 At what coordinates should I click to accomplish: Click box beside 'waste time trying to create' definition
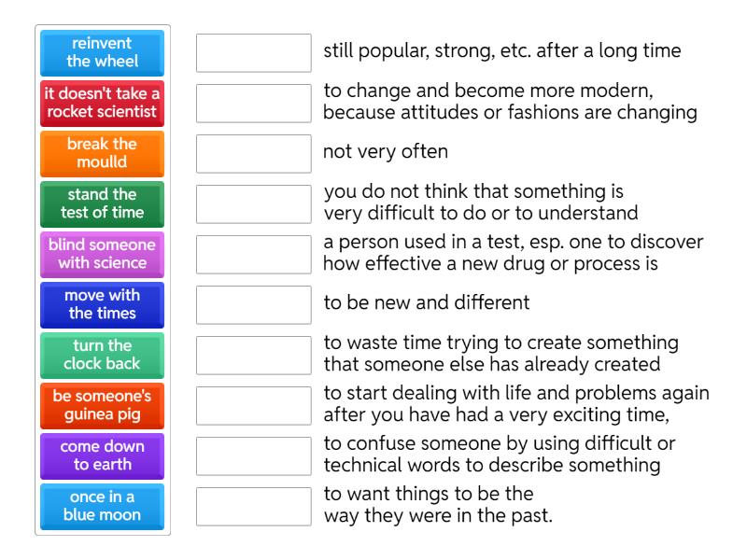pos(254,356)
